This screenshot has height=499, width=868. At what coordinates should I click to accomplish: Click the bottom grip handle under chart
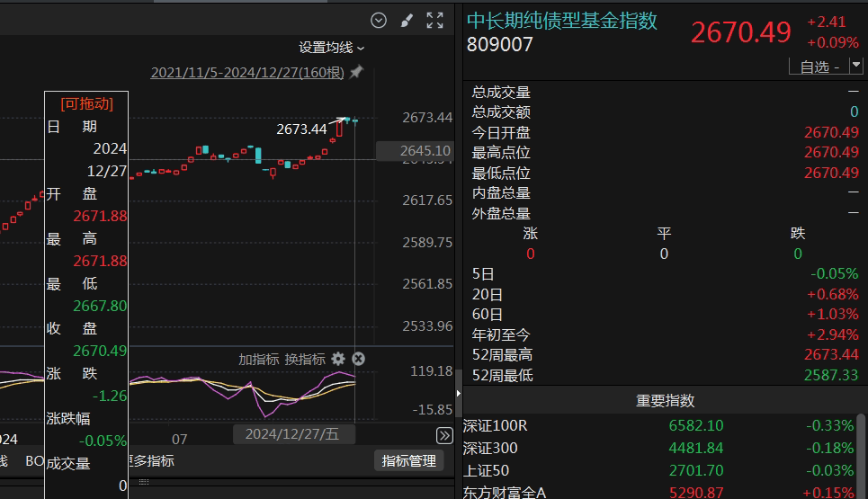click(x=144, y=482)
